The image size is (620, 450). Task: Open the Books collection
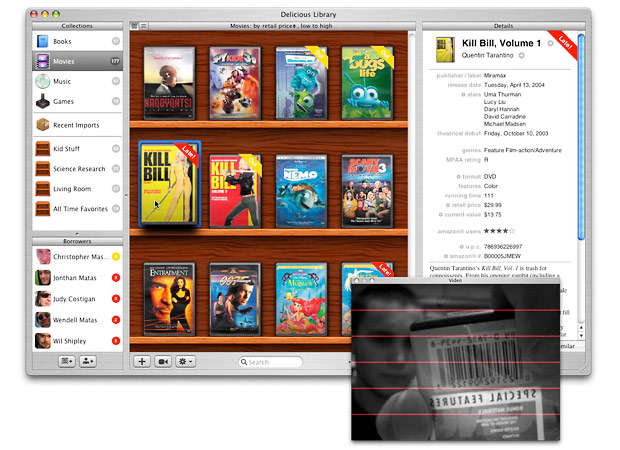[x=77, y=41]
